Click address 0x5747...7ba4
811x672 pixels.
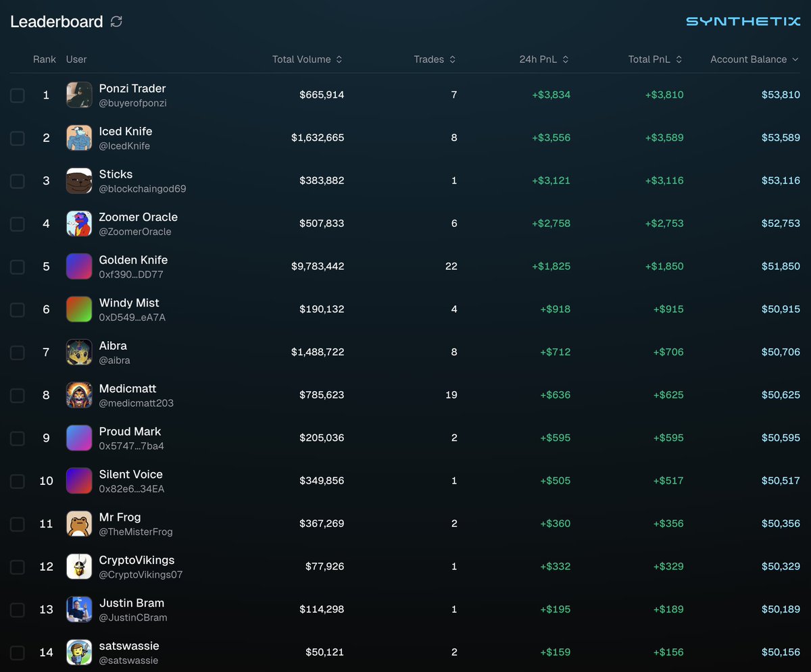click(132, 446)
